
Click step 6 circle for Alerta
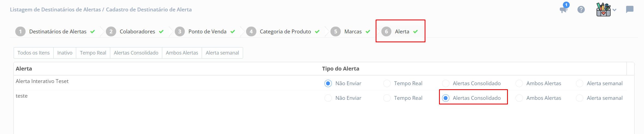coord(386,31)
